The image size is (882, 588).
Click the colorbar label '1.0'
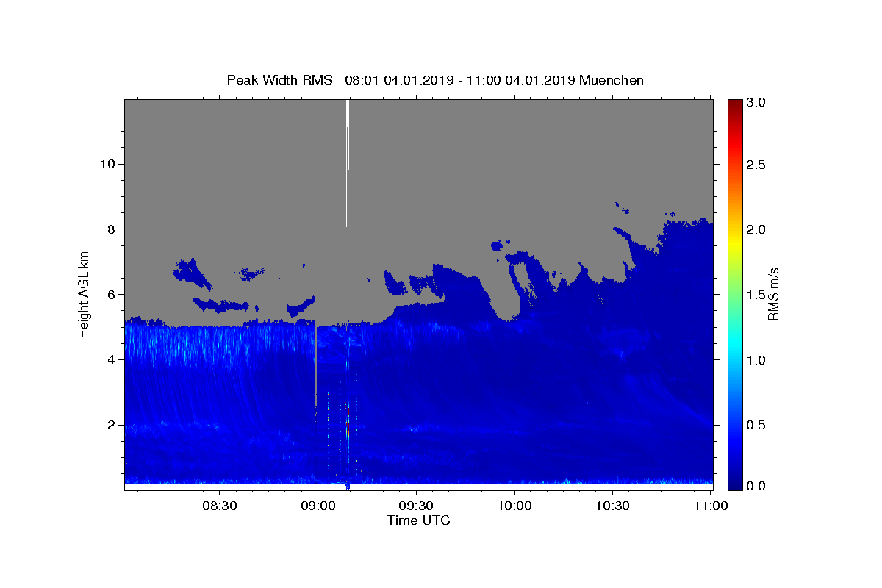[756, 360]
